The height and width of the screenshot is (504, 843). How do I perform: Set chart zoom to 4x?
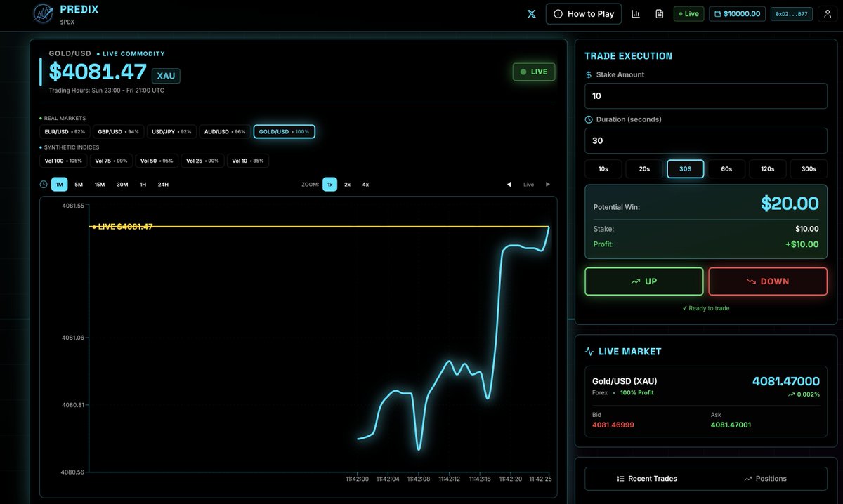(365, 185)
